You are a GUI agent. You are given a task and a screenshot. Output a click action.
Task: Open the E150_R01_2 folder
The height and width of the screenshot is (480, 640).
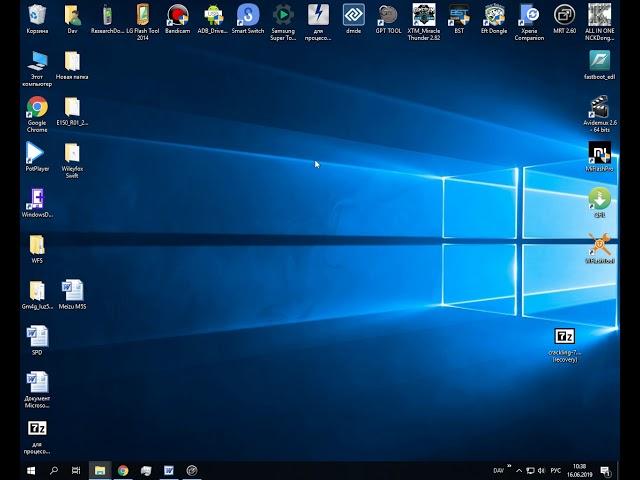coord(72,111)
